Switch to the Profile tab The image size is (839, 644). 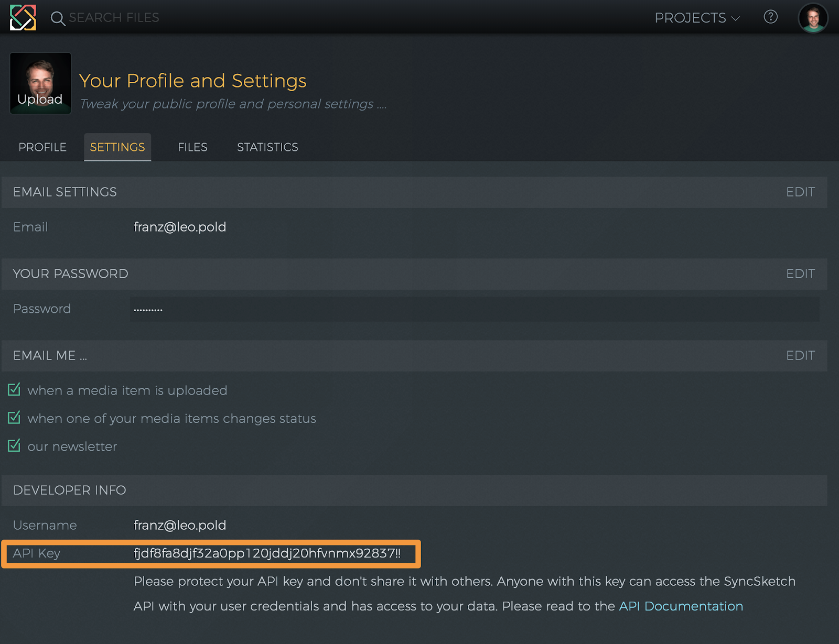click(42, 147)
